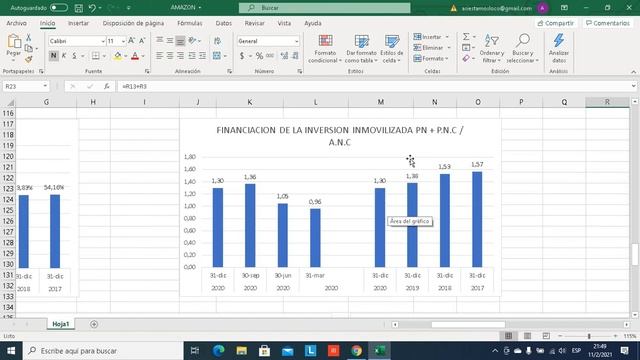Click the Increase Indent icon

(x=202, y=56)
